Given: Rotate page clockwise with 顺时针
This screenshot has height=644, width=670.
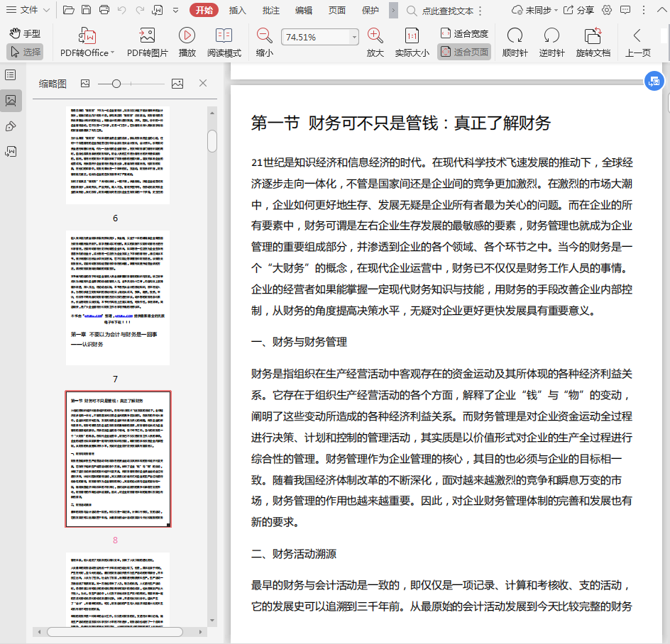Looking at the screenshot, I should pyautogui.click(x=515, y=35).
